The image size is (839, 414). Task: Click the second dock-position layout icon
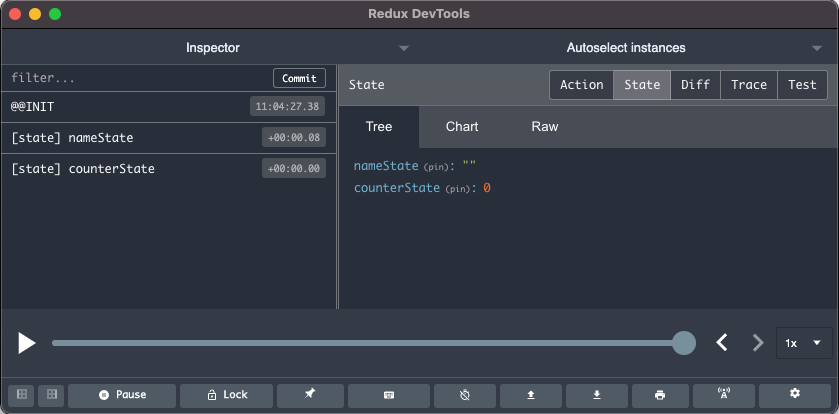pyautogui.click(x=51, y=395)
